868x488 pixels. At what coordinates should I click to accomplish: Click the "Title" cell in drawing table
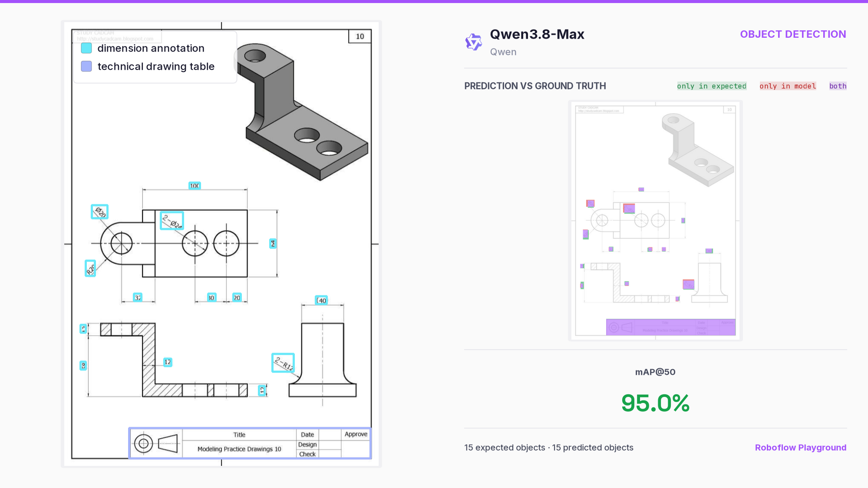coord(239,435)
